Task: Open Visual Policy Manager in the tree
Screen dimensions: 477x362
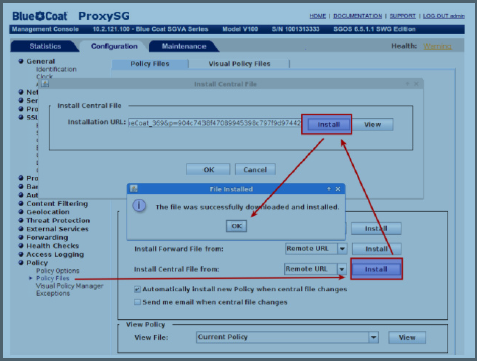Action: pyautogui.click(x=70, y=286)
